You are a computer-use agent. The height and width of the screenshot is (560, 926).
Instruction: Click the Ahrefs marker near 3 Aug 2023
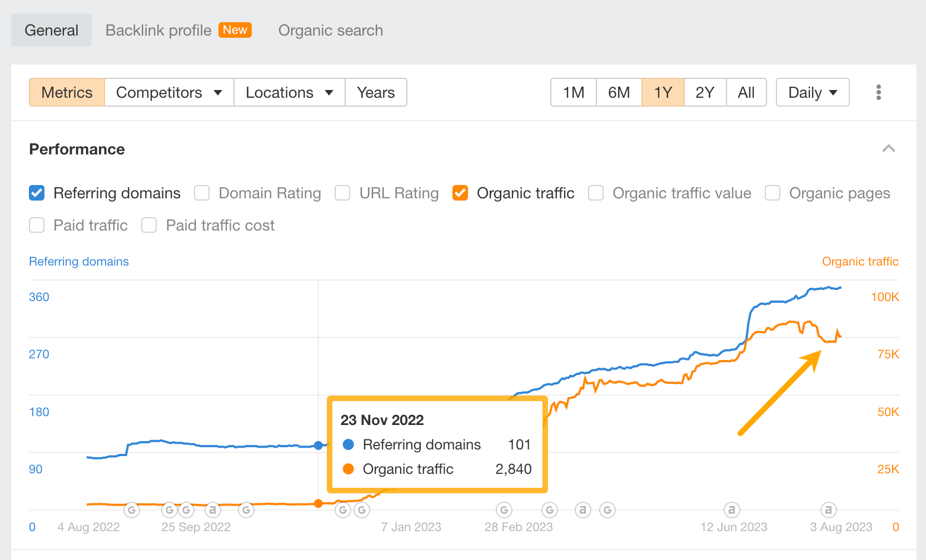click(828, 509)
